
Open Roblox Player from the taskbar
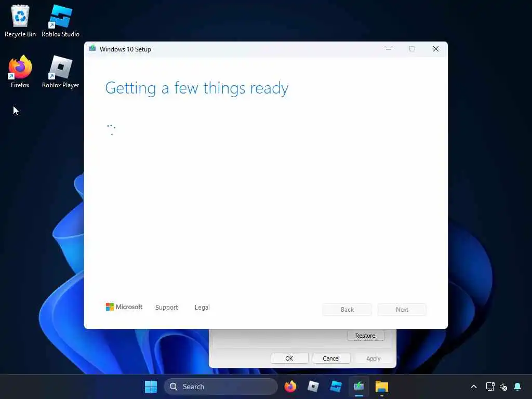(x=313, y=387)
